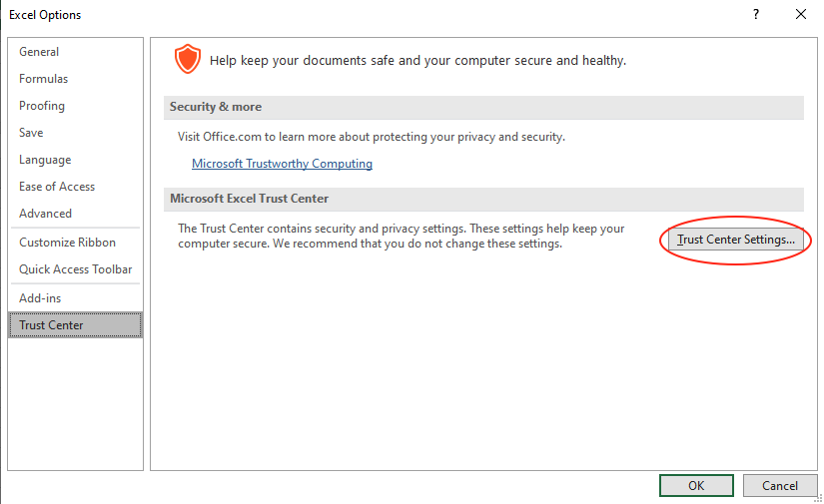Select the Formulas category
The image size is (824, 504).
pyautogui.click(x=44, y=79)
